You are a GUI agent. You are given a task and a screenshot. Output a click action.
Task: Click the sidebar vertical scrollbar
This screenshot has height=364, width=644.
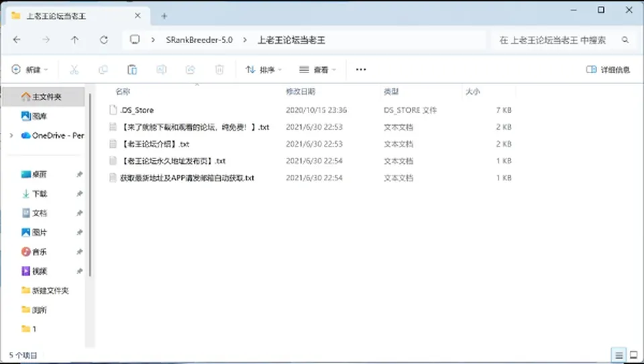pyautogui.click(x=89, y=185)
